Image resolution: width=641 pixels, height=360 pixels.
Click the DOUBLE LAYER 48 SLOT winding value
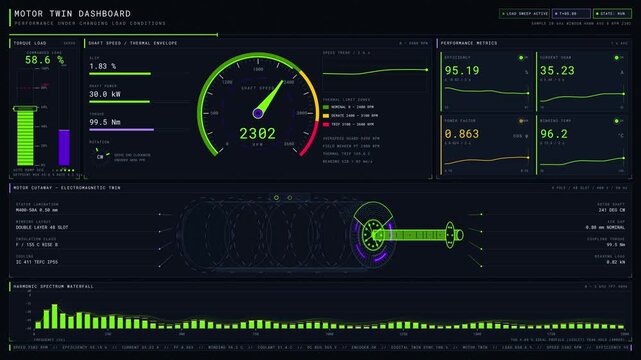(x=42, y=227)
